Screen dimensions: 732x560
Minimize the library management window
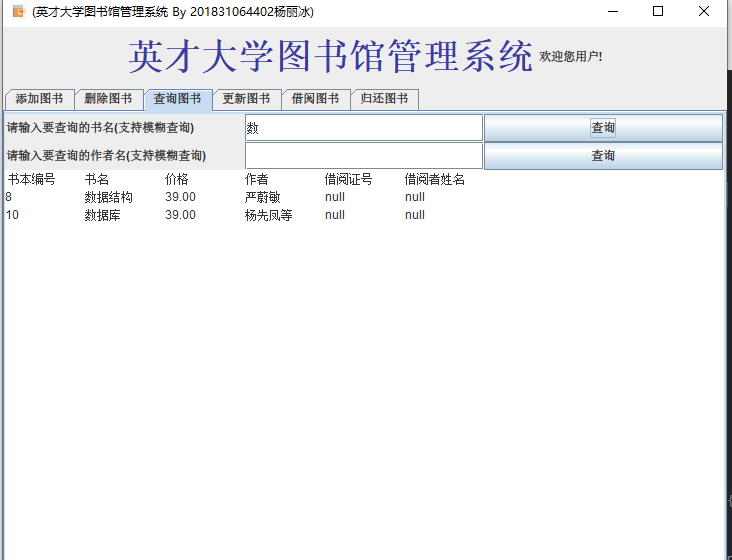[x=613, y=11]
